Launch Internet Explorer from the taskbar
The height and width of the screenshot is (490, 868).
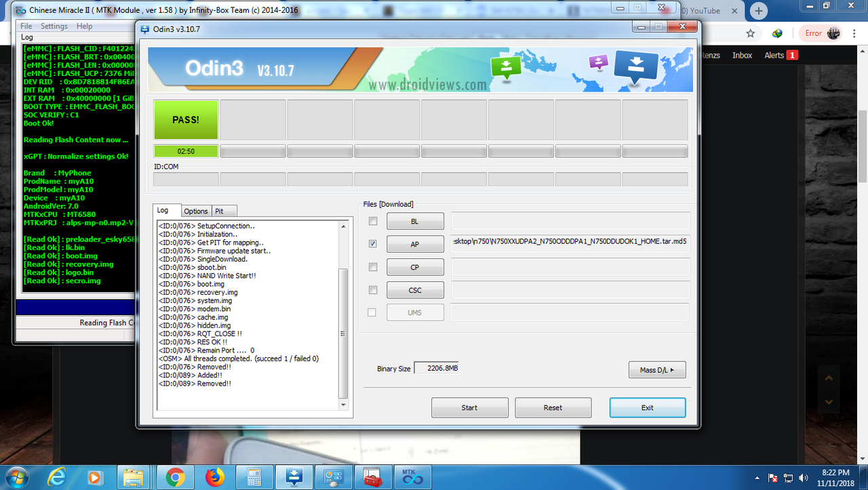click(57, 477)
